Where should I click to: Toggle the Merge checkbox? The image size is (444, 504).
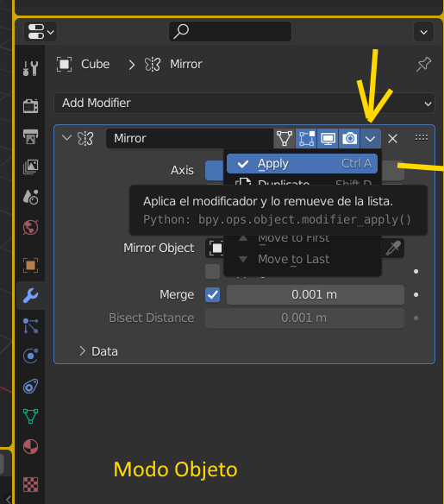click(x=213, y=295)
